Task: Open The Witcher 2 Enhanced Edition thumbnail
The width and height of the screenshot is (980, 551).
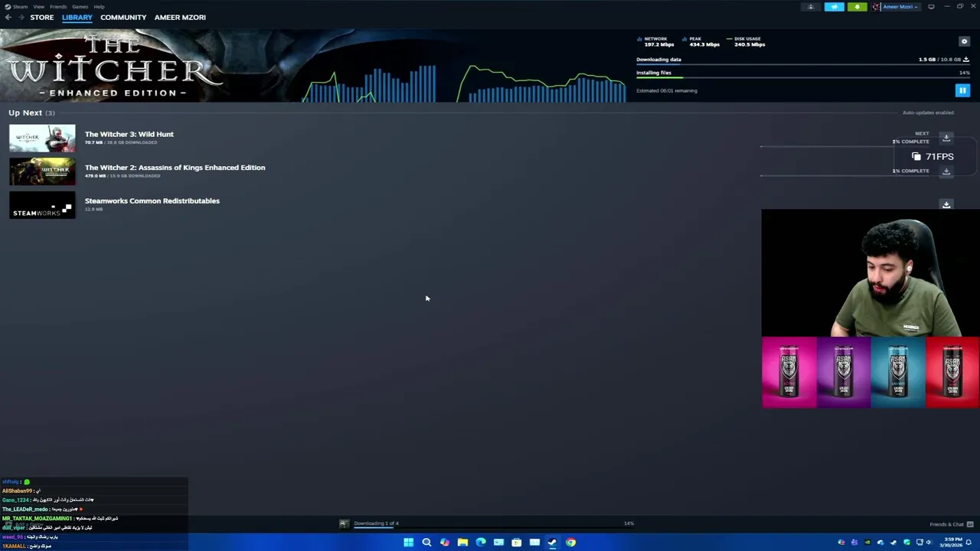Action: (42, 171)
